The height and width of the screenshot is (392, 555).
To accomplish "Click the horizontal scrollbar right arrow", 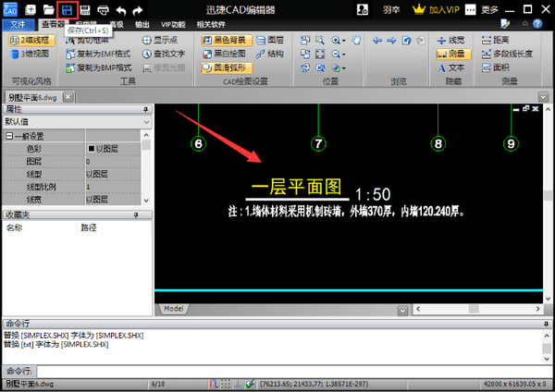I will click(x=538, y=309).
